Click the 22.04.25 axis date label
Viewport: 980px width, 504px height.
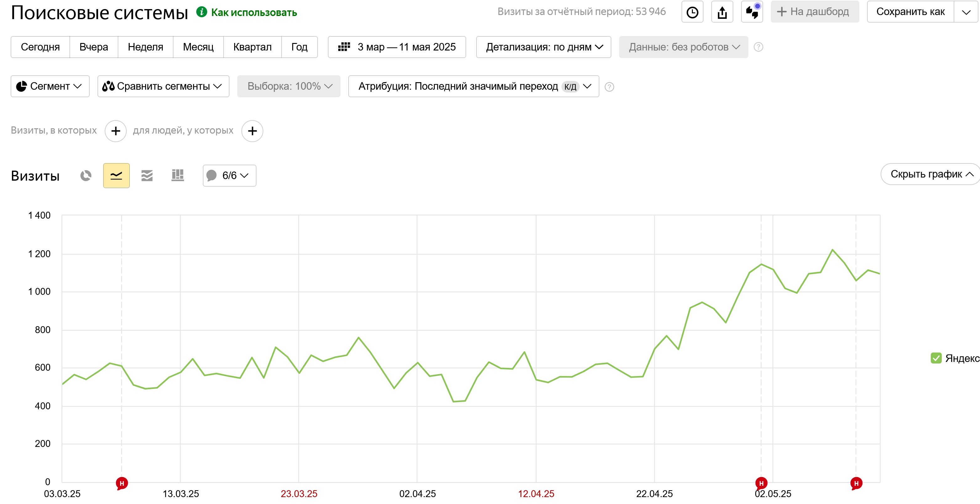click(654, 494)
